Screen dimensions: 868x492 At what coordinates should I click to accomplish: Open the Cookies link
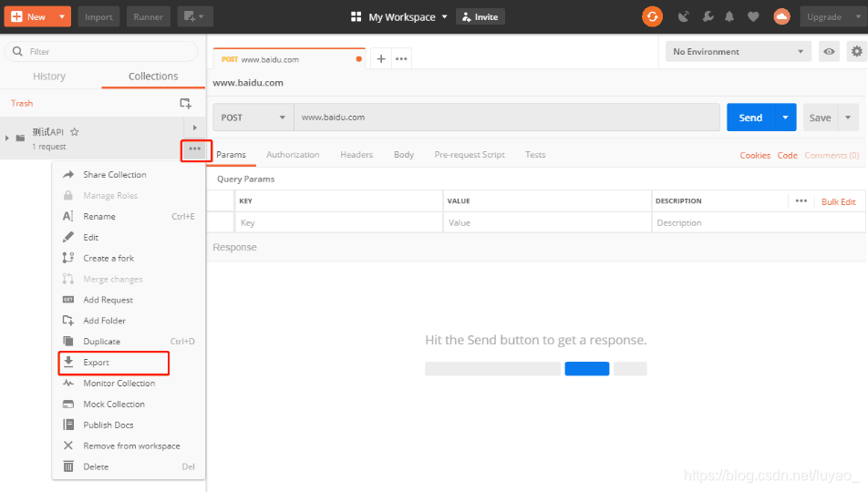pos(755,156)
